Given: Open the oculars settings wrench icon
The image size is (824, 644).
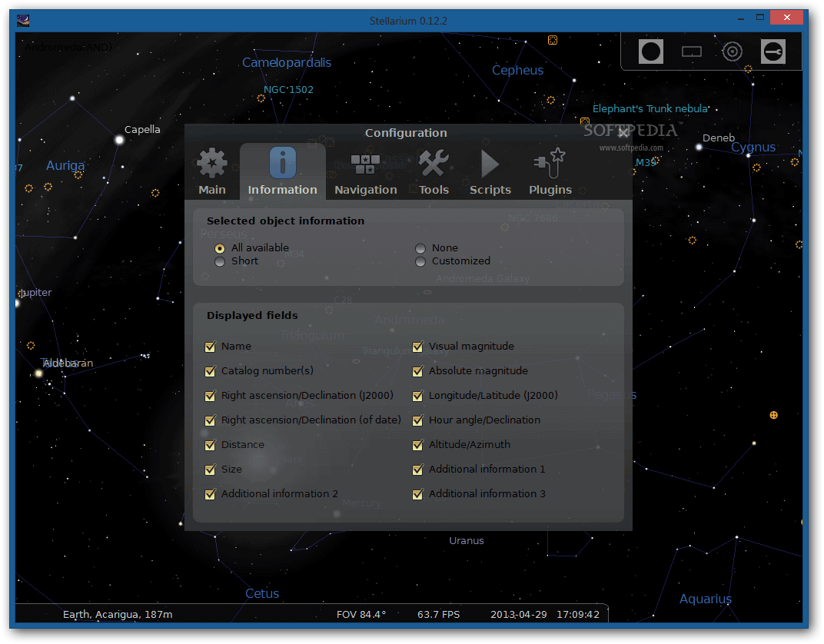Looking at the screenshot, I should click(x=773, y=51).
